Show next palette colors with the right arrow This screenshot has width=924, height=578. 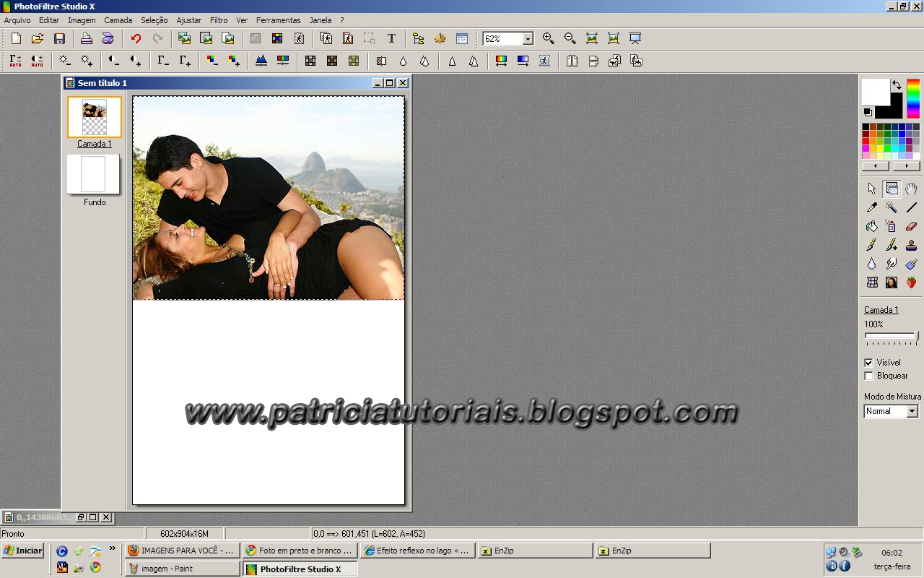tap(906, 166)
